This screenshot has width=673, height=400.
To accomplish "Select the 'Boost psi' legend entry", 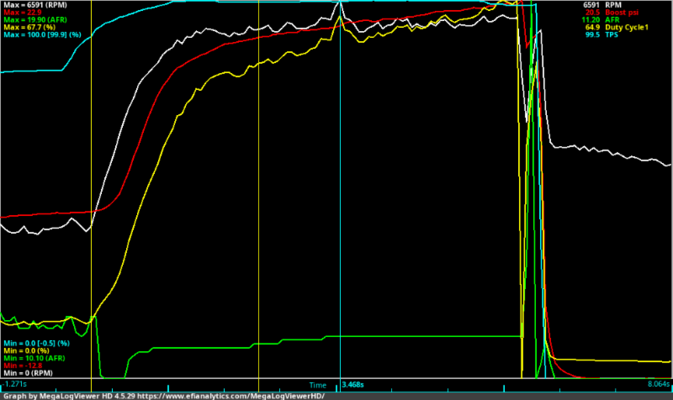I will (621, 12).
